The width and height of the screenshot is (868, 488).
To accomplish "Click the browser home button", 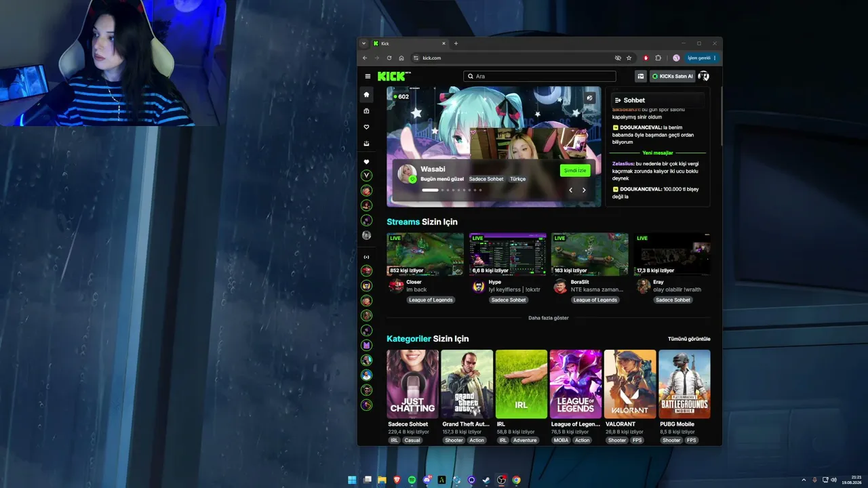I will (401, 58).
